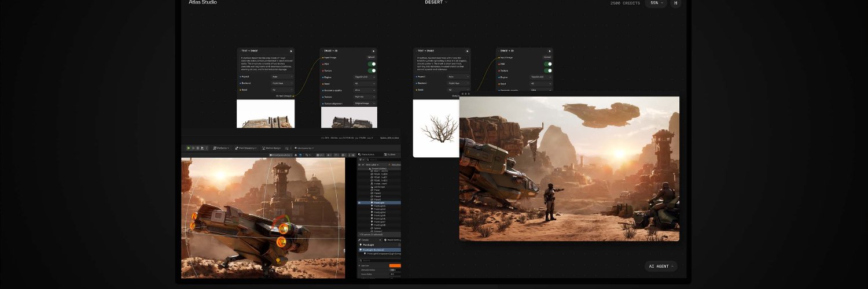Open the Texture quality dropdown in the bunker 3D node
868x289 pixels.
(x=365, y=97)
